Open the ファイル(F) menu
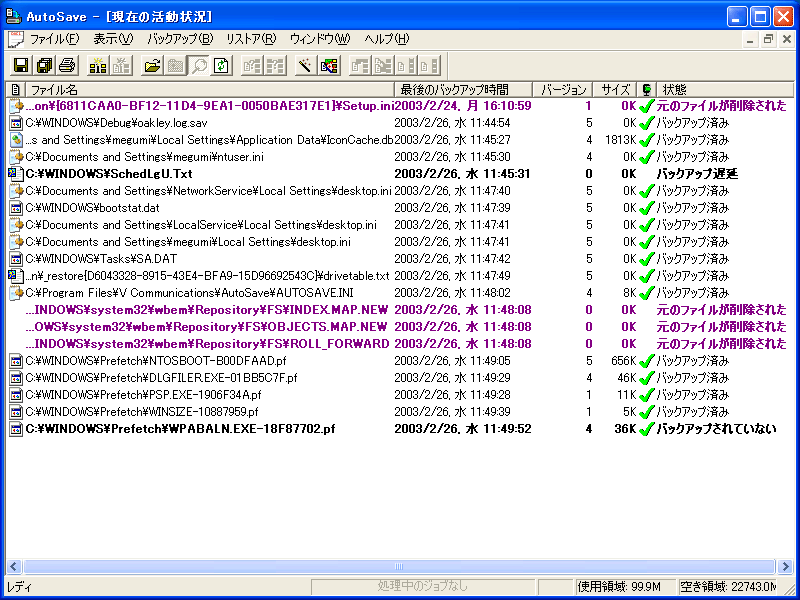Viewport: 800px width, 600px height. [x=55, y=39]
